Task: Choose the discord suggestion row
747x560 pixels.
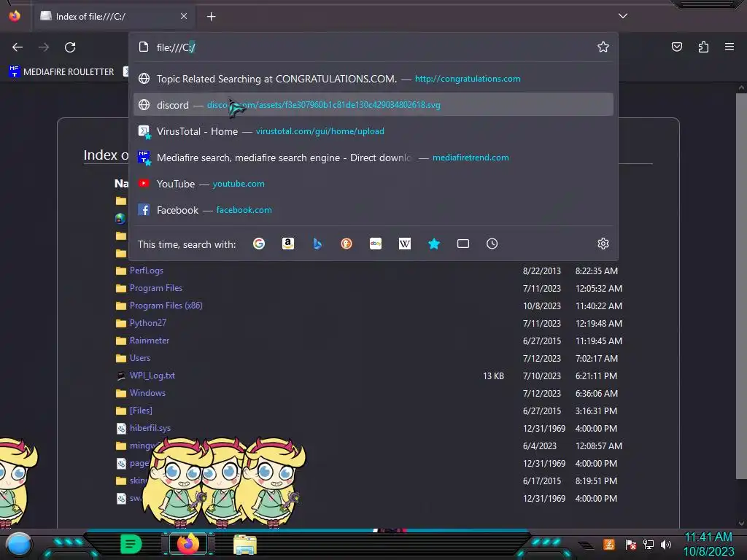Action: 373,105
